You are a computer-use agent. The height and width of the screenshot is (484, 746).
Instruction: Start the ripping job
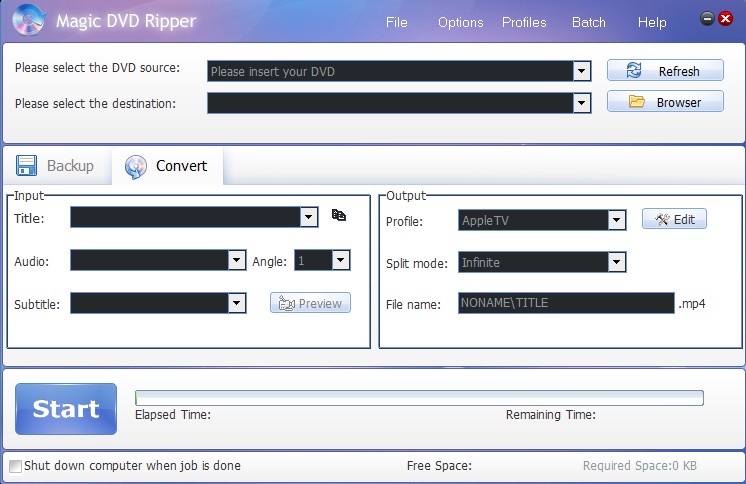(66, 409)
